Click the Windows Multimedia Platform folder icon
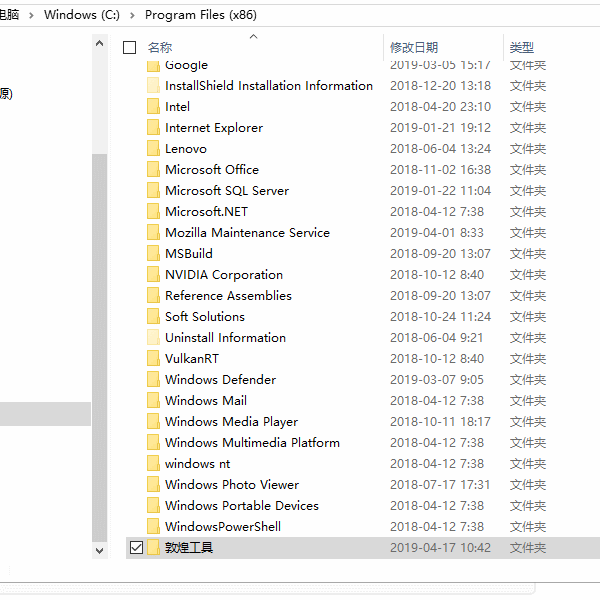Image resolution: width=600 pixels, height=600 pixels. 153,443
